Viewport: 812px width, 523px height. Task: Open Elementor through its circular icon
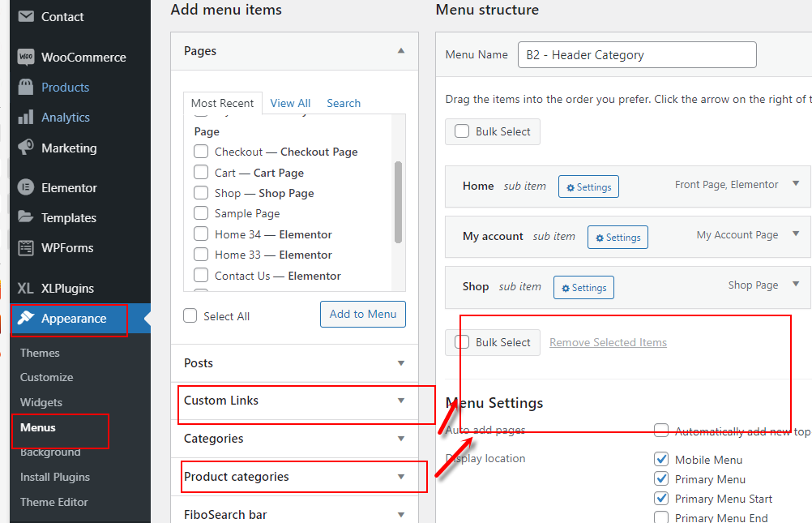pyautogui.click(x=25, y=187)
